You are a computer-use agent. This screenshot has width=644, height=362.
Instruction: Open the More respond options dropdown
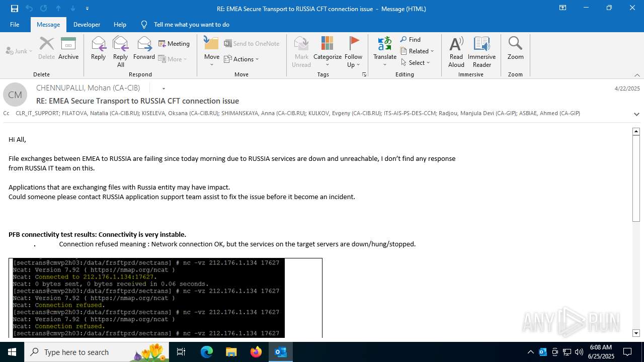click(173, 59)
